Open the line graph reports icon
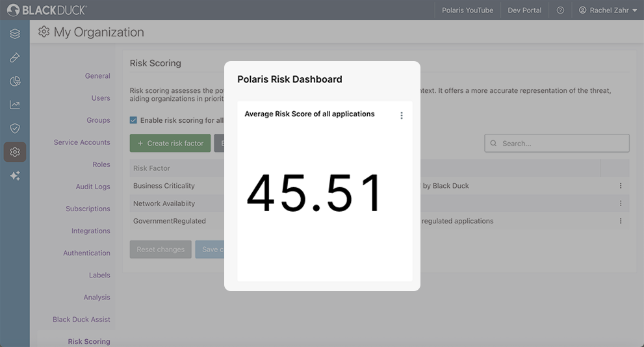This screenshot has height=347, width=644. pyautogui.click(x=15, y=105)
